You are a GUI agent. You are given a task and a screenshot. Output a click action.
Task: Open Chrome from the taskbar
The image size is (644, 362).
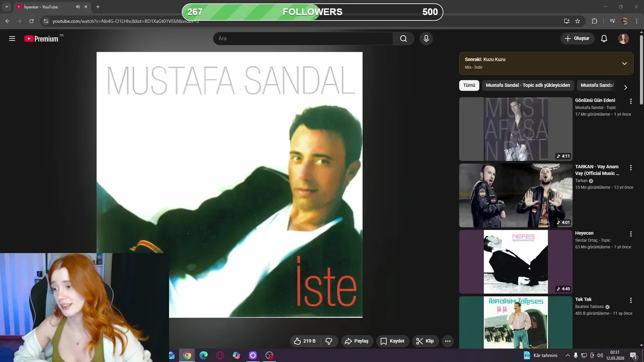pyautogui.click(x=187, y=355)
